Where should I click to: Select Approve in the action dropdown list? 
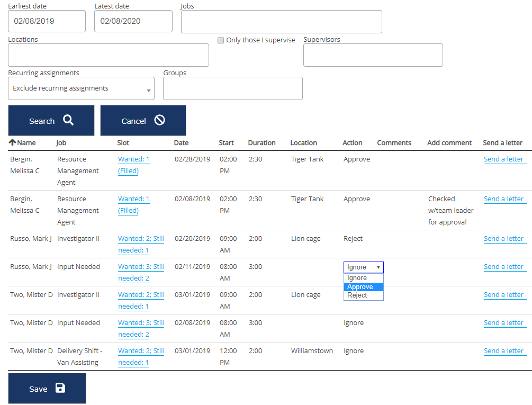(x=360, y=287)
